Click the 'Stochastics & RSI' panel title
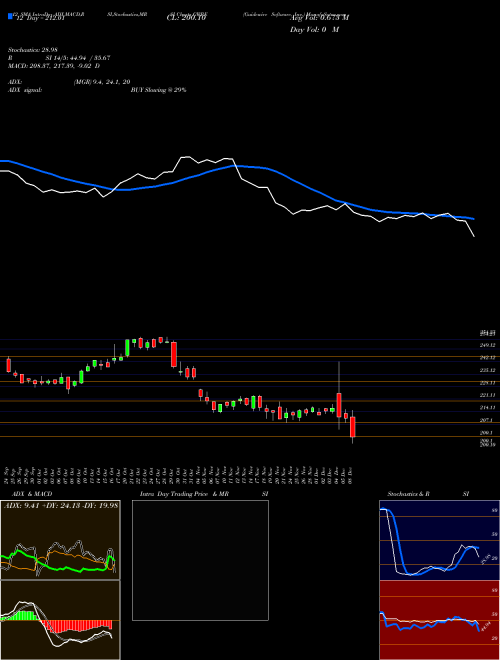This screenshot has height=660, width=500. (x=428, y=494)
